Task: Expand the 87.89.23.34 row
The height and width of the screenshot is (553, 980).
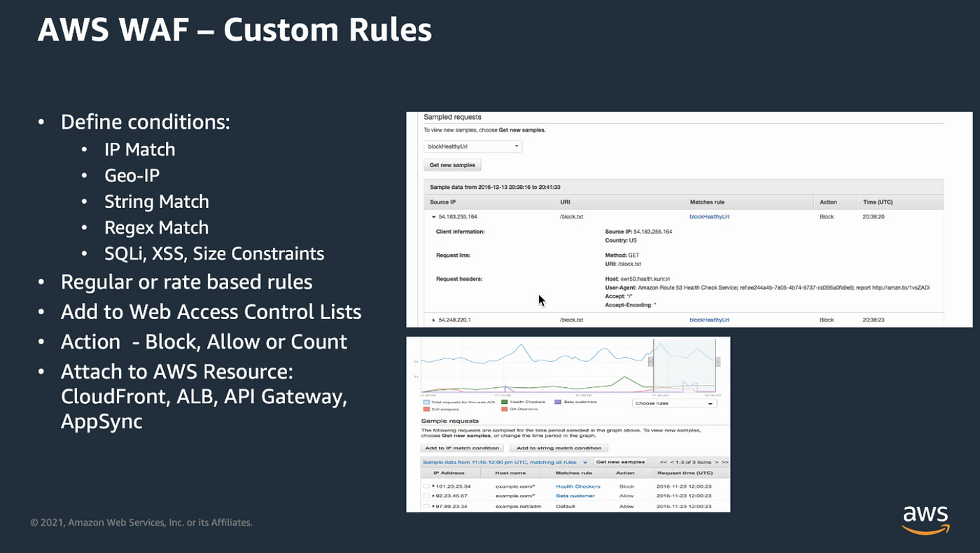Action: pyautogui.click(x=434, y=506)
